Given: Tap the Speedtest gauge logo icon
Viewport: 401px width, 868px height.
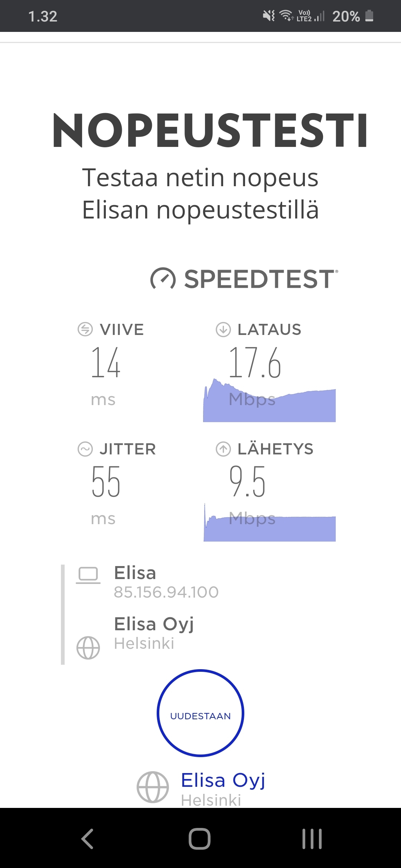Looking at the screenshot, I should coord(163,279).
